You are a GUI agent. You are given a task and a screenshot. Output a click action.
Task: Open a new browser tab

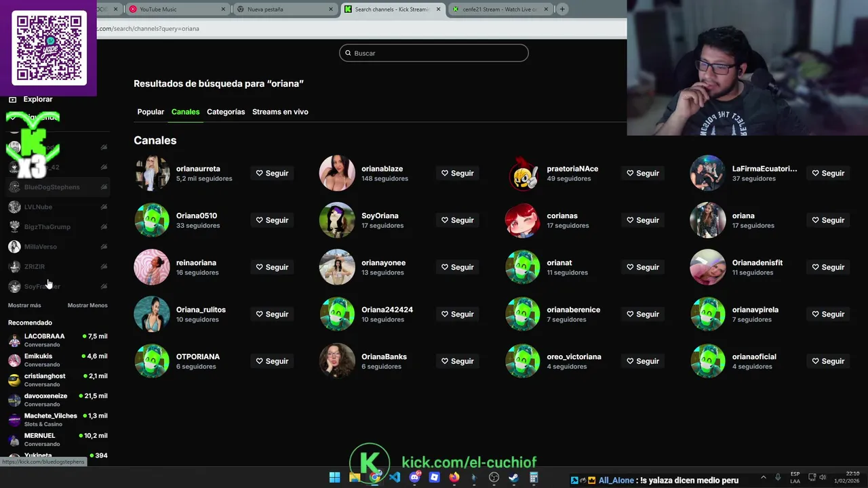click(562, 9)
